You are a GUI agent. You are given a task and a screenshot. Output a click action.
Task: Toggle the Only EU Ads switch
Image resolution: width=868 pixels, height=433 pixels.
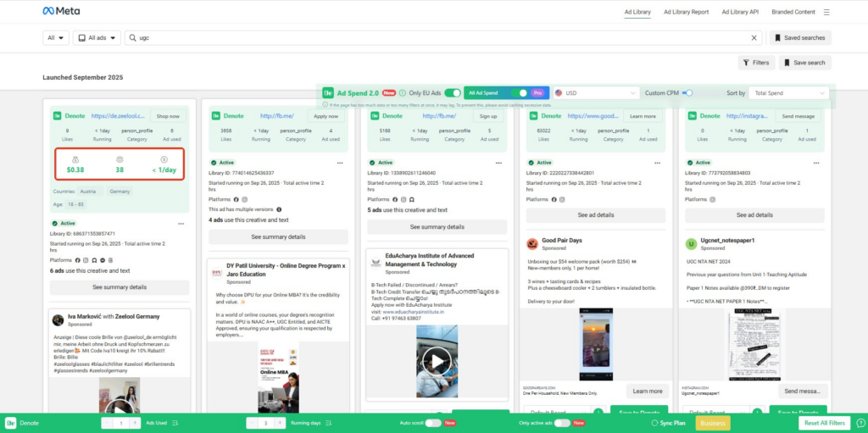(453, 93)
